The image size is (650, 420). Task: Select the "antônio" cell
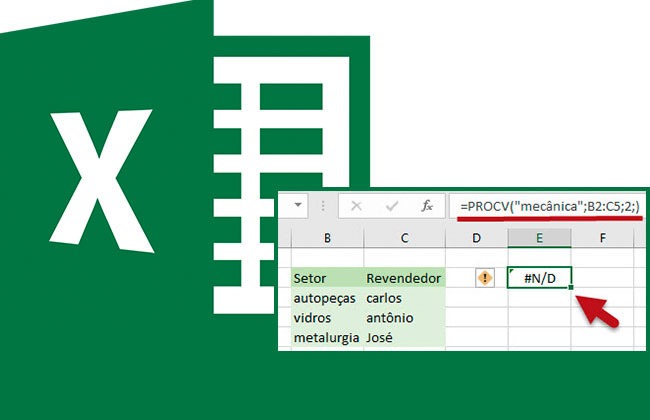click(405, 318)
